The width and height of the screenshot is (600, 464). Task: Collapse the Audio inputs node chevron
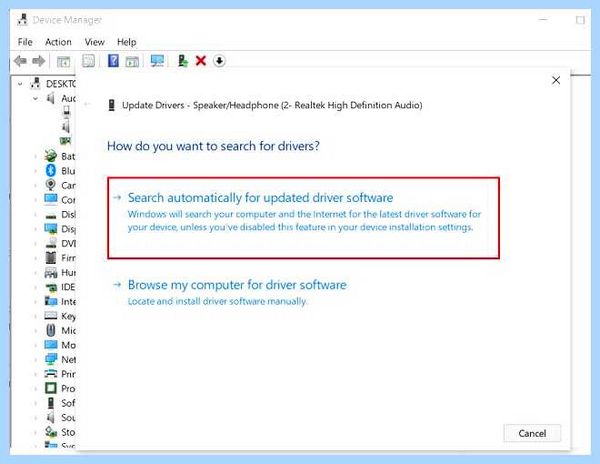click(35, 99)
